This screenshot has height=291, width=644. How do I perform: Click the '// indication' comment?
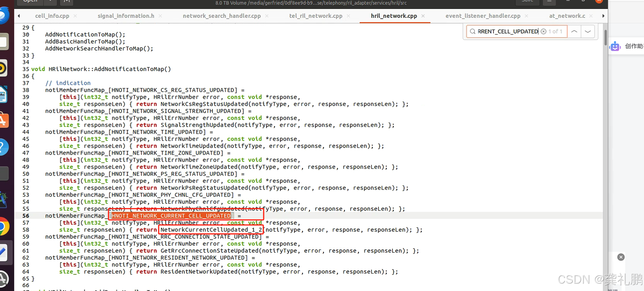coord(68,83)
